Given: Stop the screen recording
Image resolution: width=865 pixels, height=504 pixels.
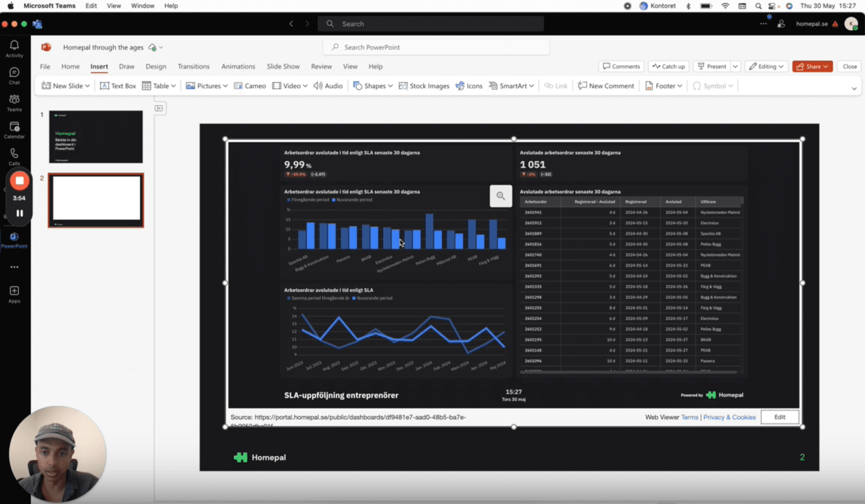Looking at the screenshot, I should click(x=20, y=181).
